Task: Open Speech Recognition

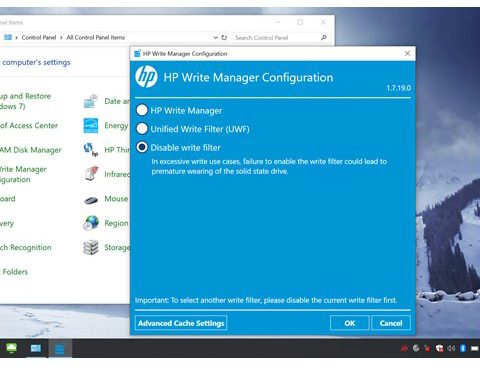Action: [x=26, y=247]
